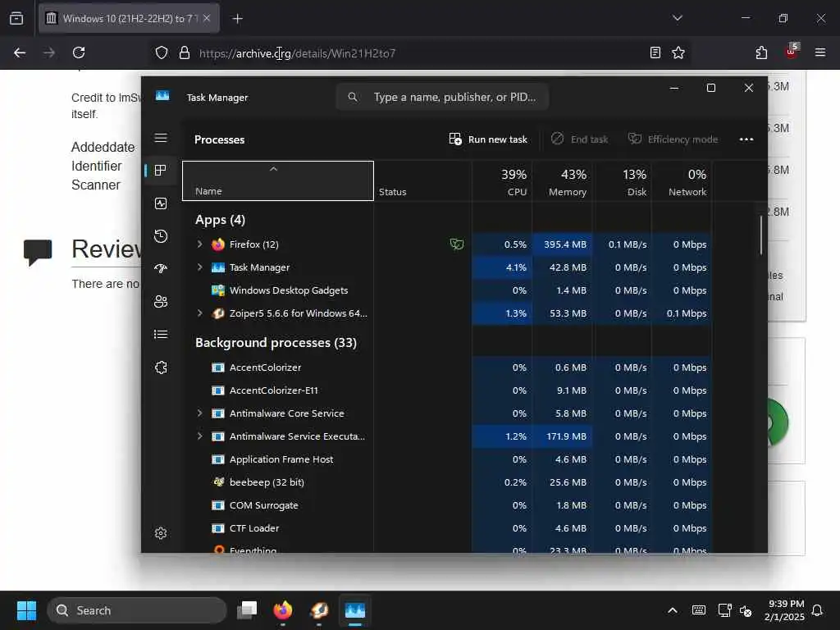The height and width of the screenshot is (630, 840).
Task: Expand Antimalware Core Service row
Action: click(200, 413)
